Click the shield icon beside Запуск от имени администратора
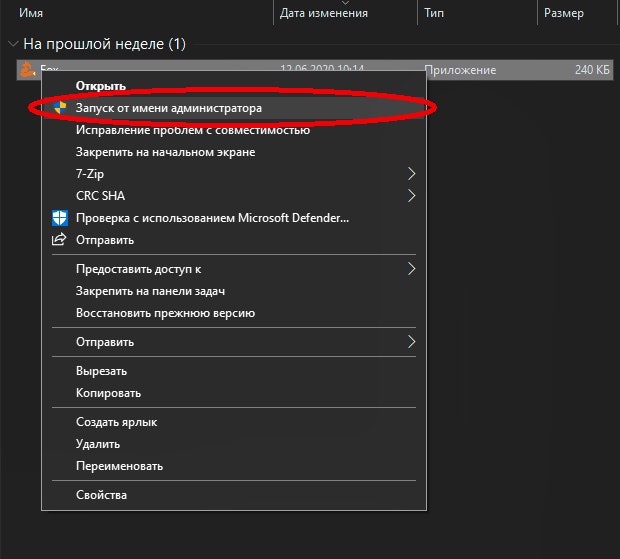This screenshot has width=620, height=559. (x=60, y=108)
